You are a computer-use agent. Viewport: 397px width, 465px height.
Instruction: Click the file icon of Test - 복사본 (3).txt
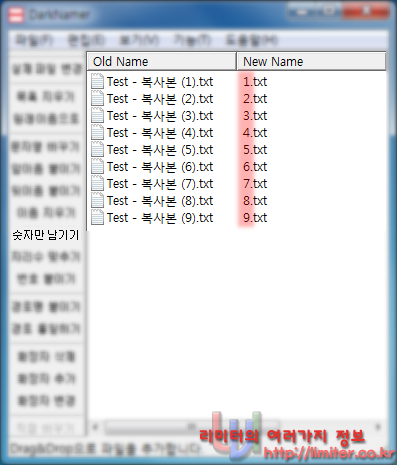pos(97,116)
